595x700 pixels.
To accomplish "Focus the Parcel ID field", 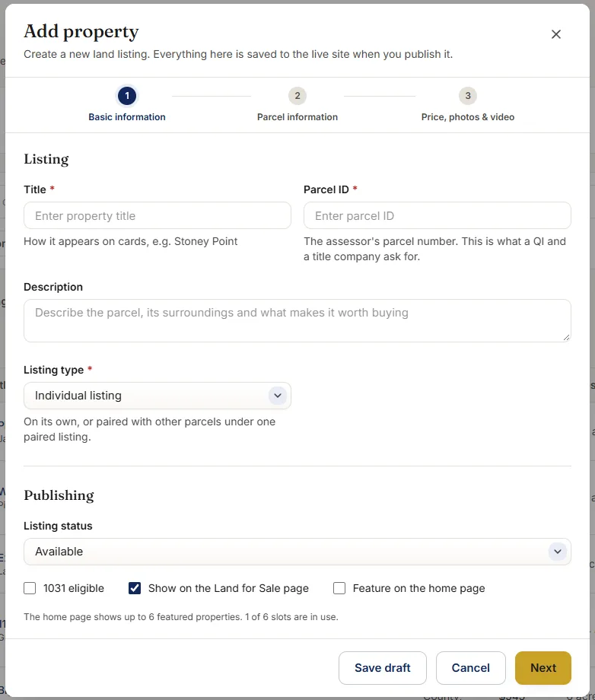I will click(x=437, y=215).
